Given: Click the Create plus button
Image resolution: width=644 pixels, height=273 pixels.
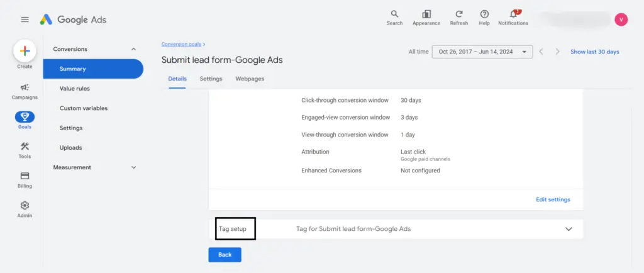Looking at the screenshot, I should pyautogui.click(x=25, y=52).
